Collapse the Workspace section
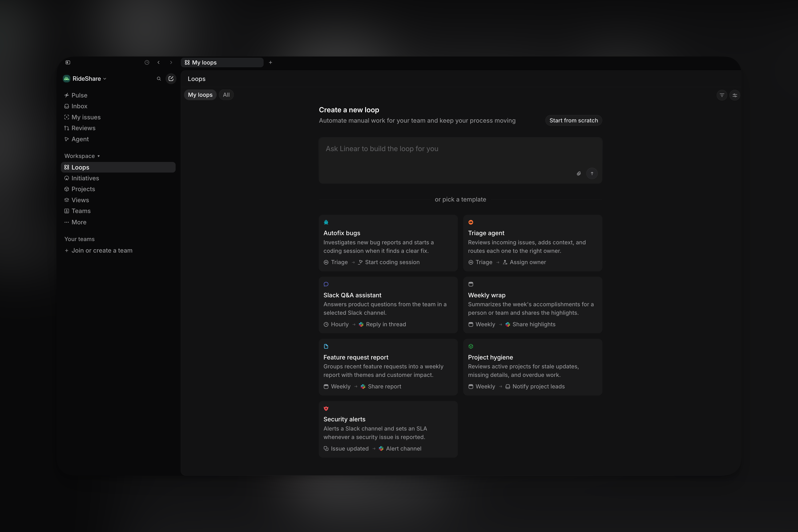This screenshot has width=798, height=532. point(82,156)
